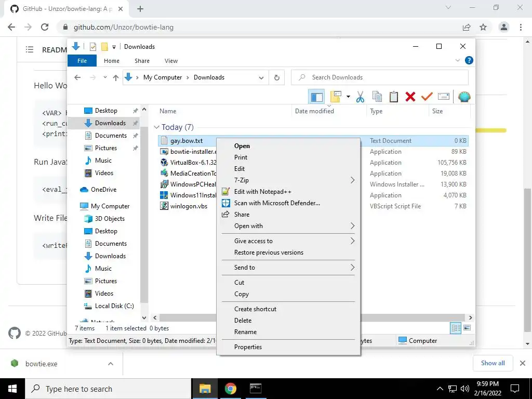The height and width of the screenshot is (399, 532).
Task: Open OneDrive in the navigation pane
Action: 103,190
